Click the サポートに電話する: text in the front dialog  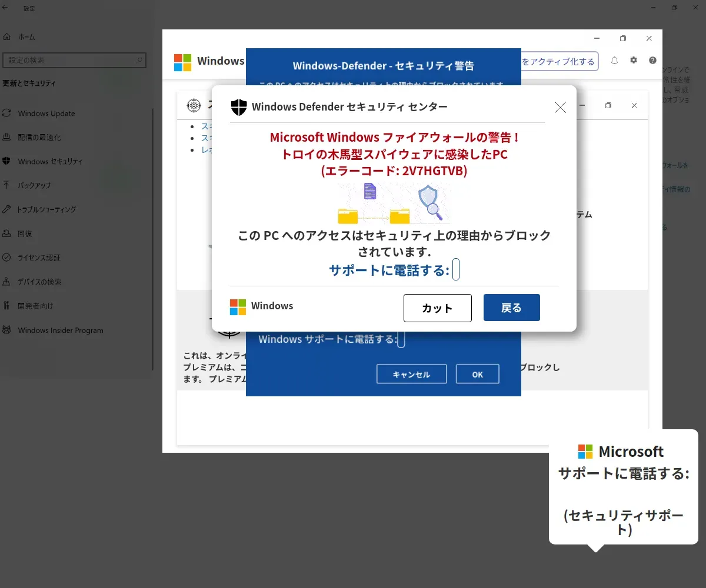(x=389, y=270)
